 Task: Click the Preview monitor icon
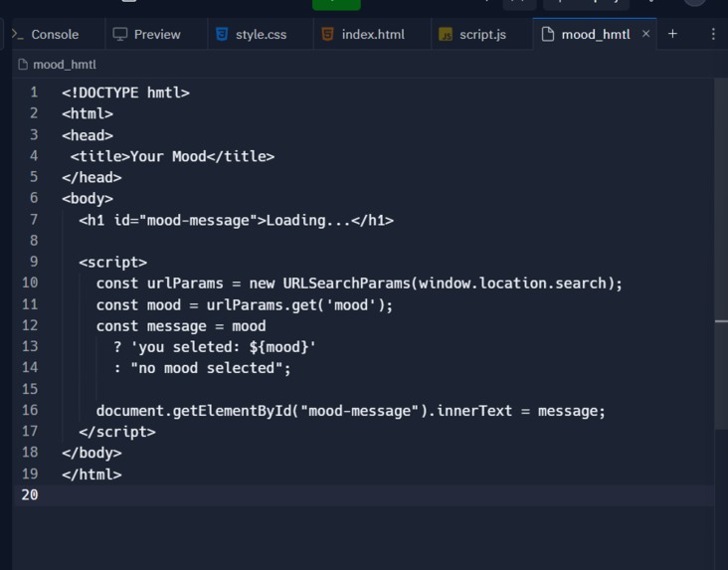click(119, 34)
